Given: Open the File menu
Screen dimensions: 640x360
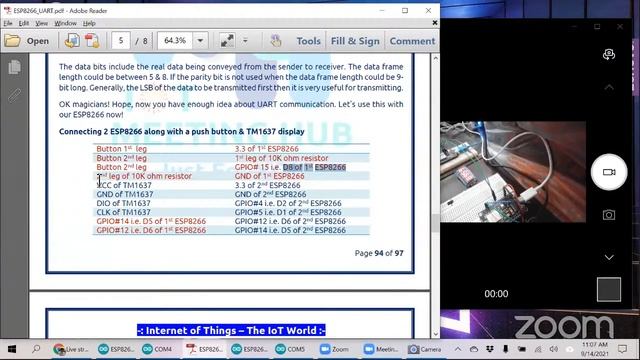Looking at the screenshot, I should click(8, 23).
